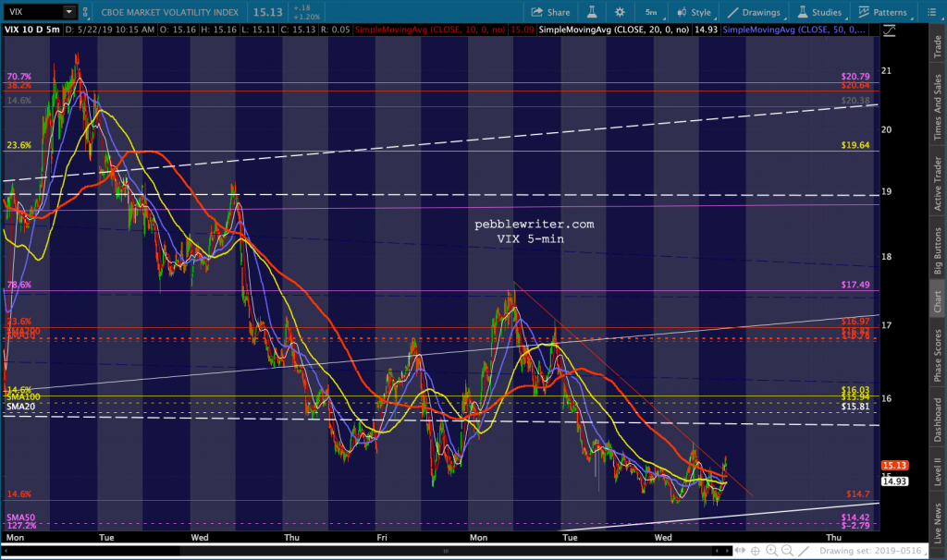Click the scroll right arrow in bottom bar

(727, 551)
